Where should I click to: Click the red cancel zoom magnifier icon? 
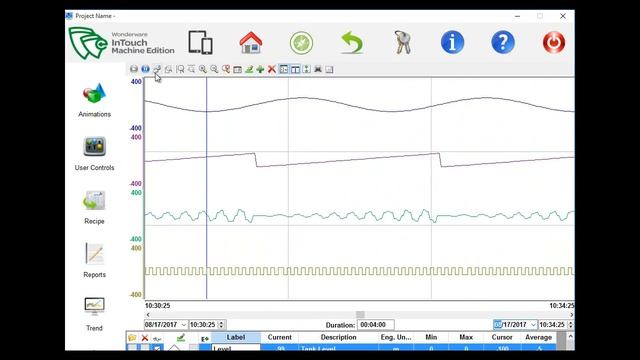click(226, 69)
